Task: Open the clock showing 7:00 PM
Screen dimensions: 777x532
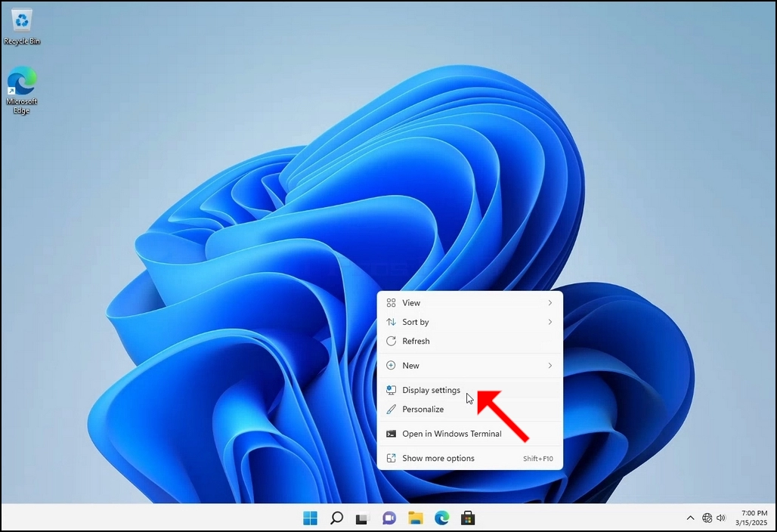Action: point(751,518)
